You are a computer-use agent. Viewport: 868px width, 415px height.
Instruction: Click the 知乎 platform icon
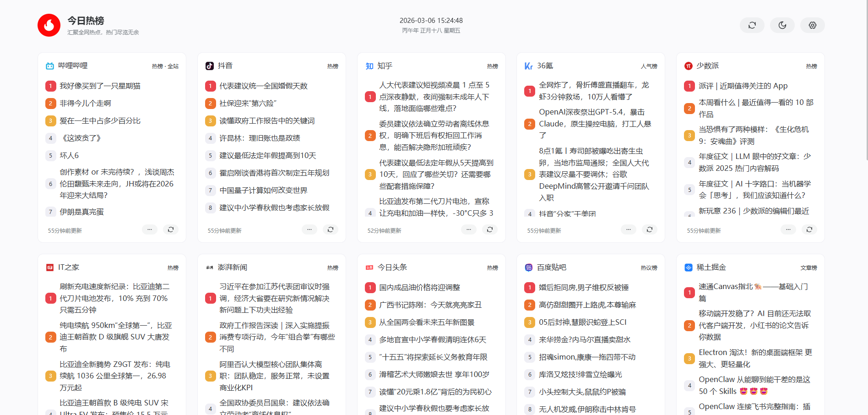(369, 66)
